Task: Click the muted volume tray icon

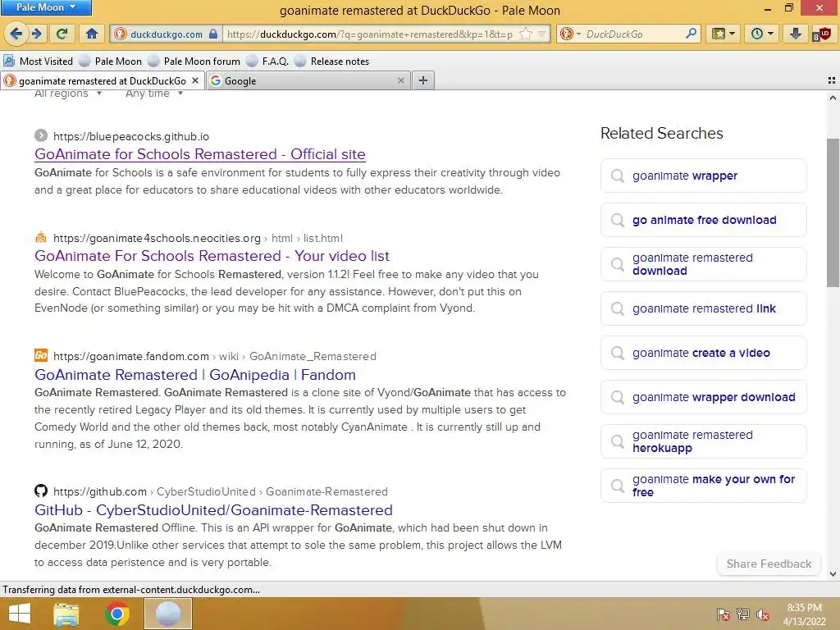Action: click(762, 614)
